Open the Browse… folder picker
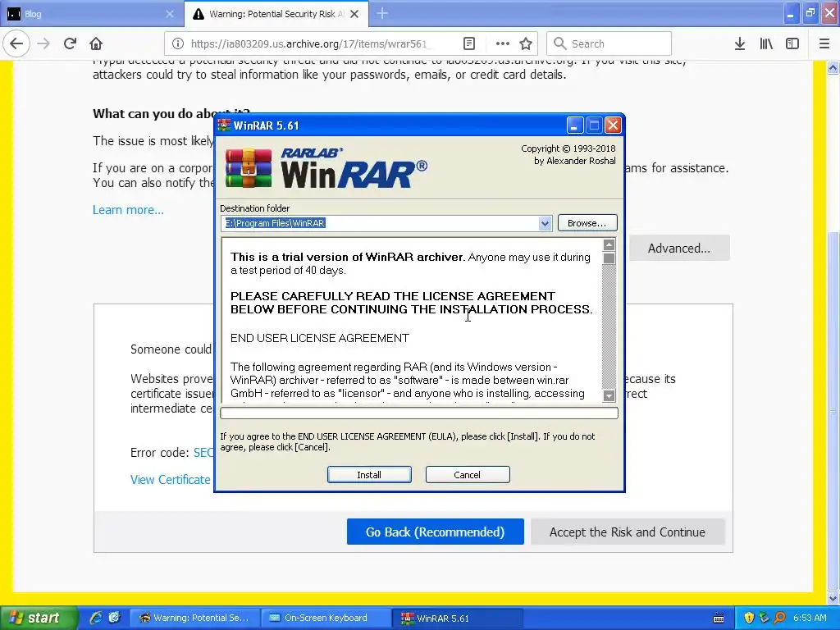This screenshot has height=630, width=840. (587, 223)
